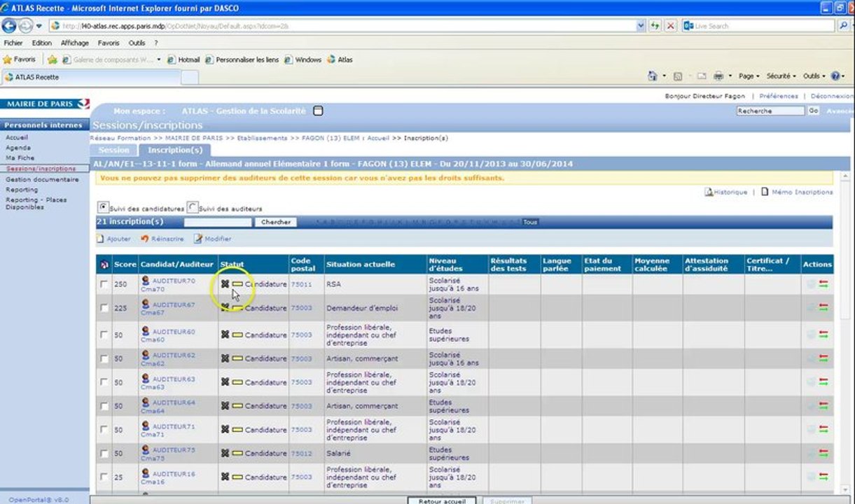Viewport: 855px width, 504px height.
Task: Tick the checkbox for AUDITEUR67 row
Action: [104, 308]
